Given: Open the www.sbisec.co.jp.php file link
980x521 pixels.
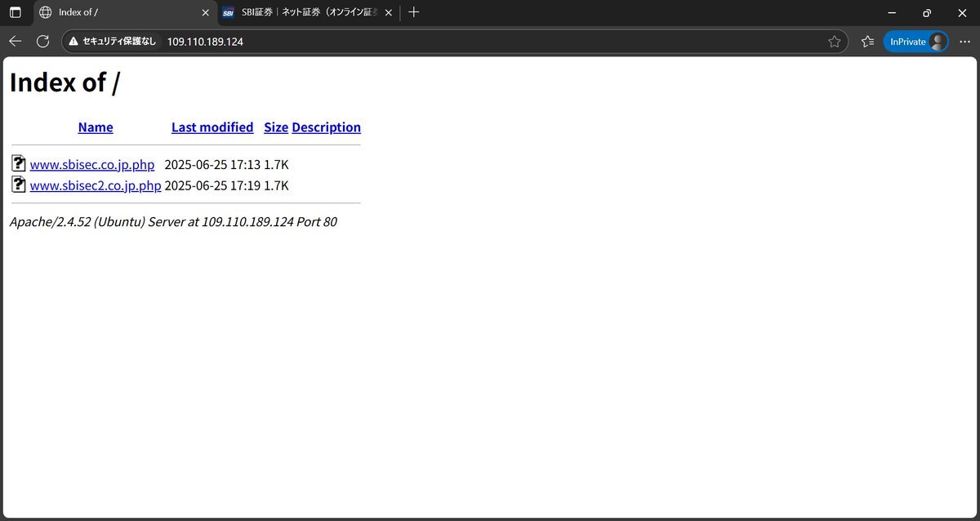Looking at the screenshot, I should tap(92, 165).
